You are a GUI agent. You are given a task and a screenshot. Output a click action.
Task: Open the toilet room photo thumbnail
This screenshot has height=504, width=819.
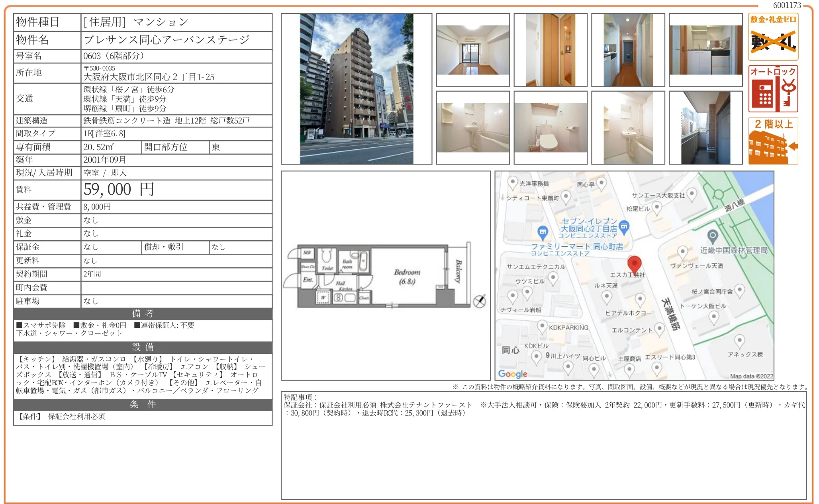(x=550, y=127)
